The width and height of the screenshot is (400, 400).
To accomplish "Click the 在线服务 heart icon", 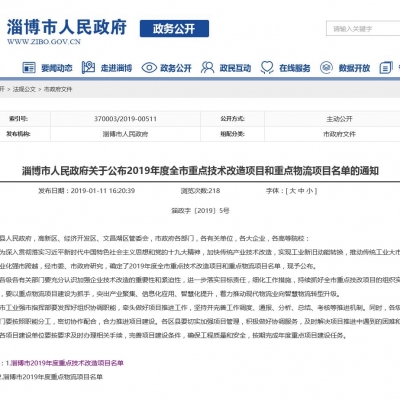I will pyautogui.click(x=267, y=68).
